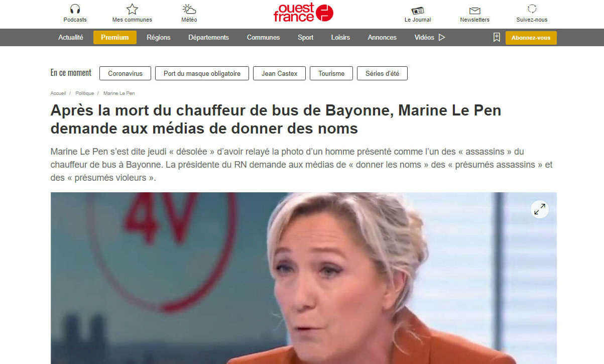Click the Abonnez-vous button

[531, 38]
